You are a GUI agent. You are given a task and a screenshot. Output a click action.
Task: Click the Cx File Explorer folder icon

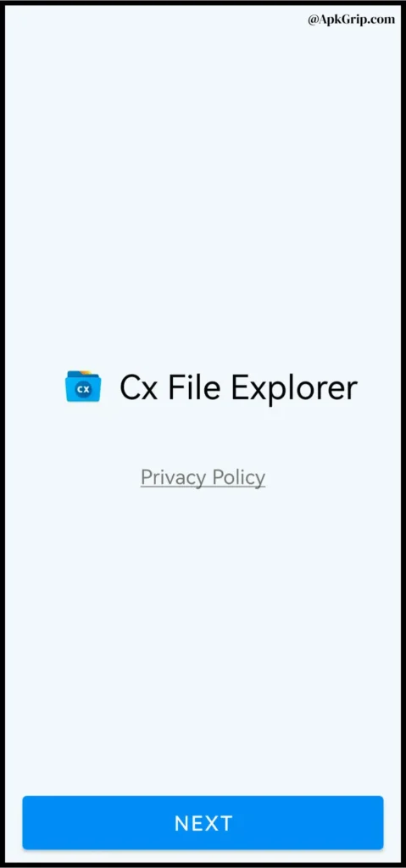[83, 386]
